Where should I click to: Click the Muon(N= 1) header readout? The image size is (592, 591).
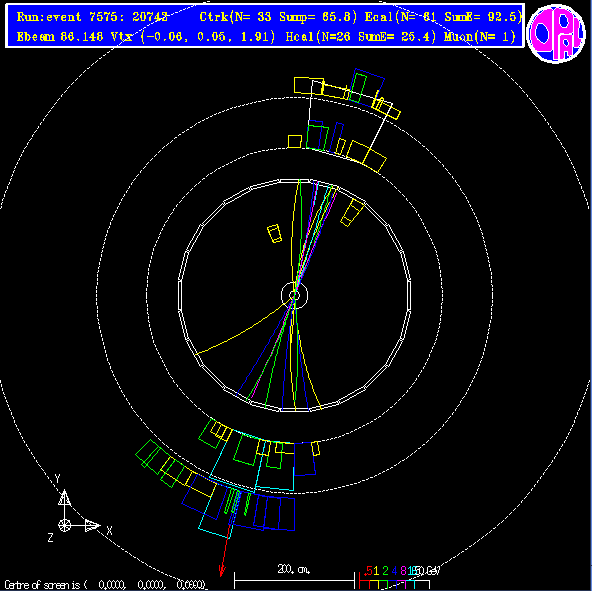point(479,37)
